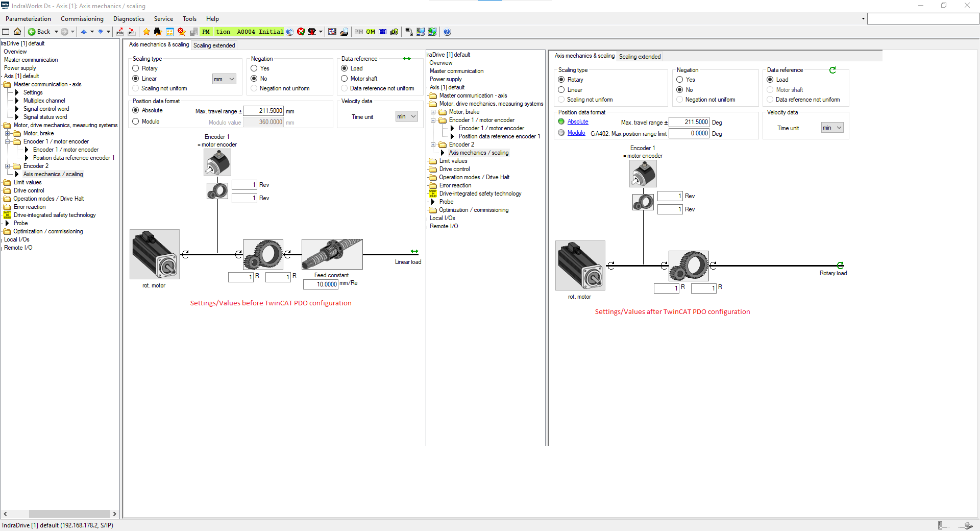Select Absolute position format in left panel
Viewport: 980px width, 531px height.
tap(136, 110)
